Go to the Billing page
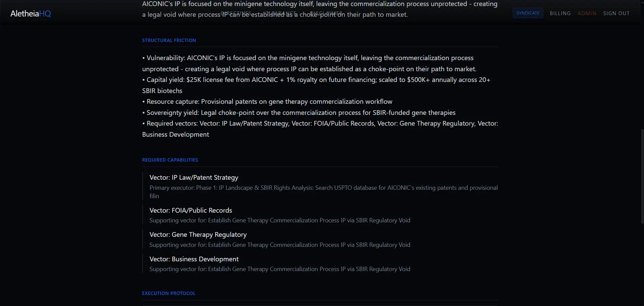Viewport: 644px width, 306px height. [560, 13]
